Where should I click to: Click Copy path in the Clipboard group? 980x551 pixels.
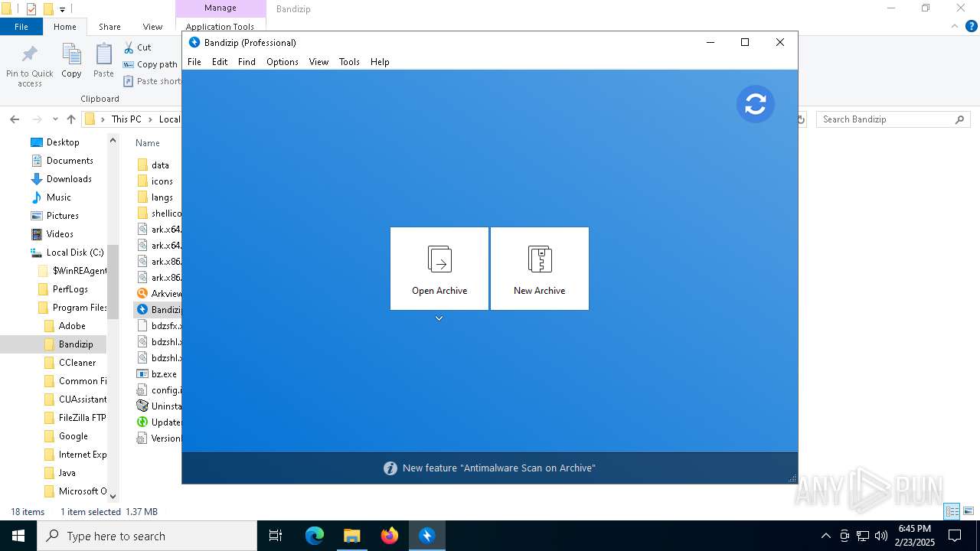pos(150,64)
